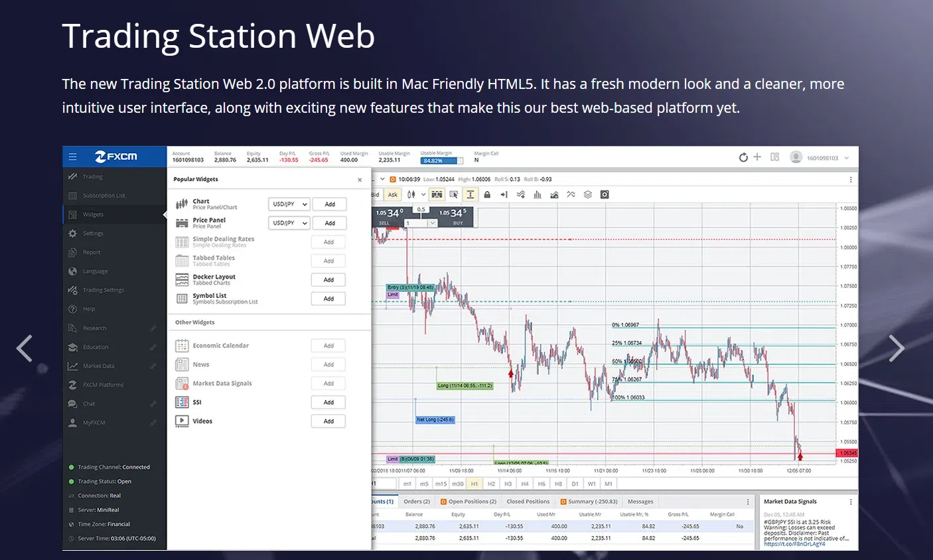
Task: Open the MyFXCM external link
Action: coord(153,423)
